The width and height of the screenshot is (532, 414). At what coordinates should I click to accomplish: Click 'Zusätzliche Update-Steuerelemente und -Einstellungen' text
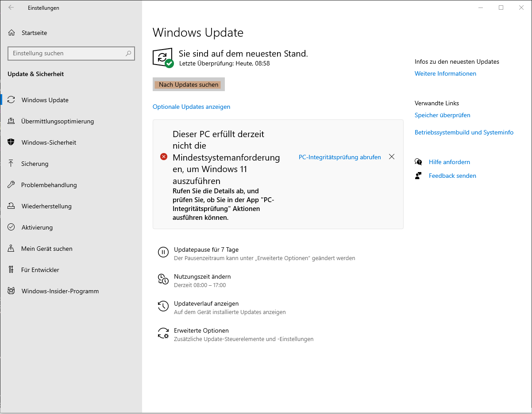[244, 339]
